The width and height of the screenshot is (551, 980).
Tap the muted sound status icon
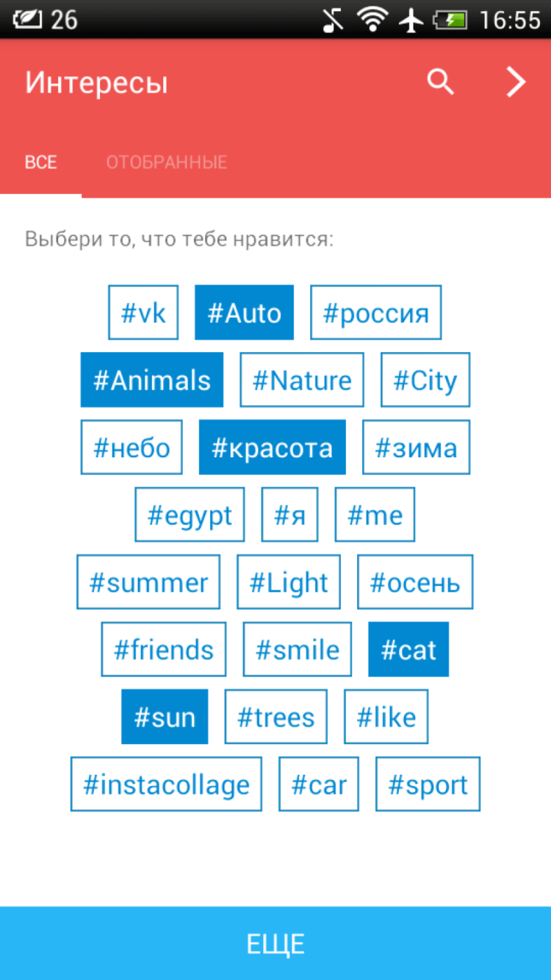click(x=333, y=19)
